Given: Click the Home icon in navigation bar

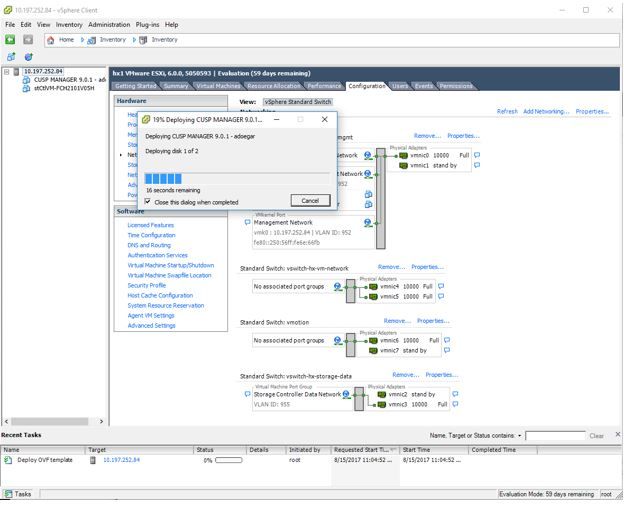Looking at the screenshot, I should point(51,40).
